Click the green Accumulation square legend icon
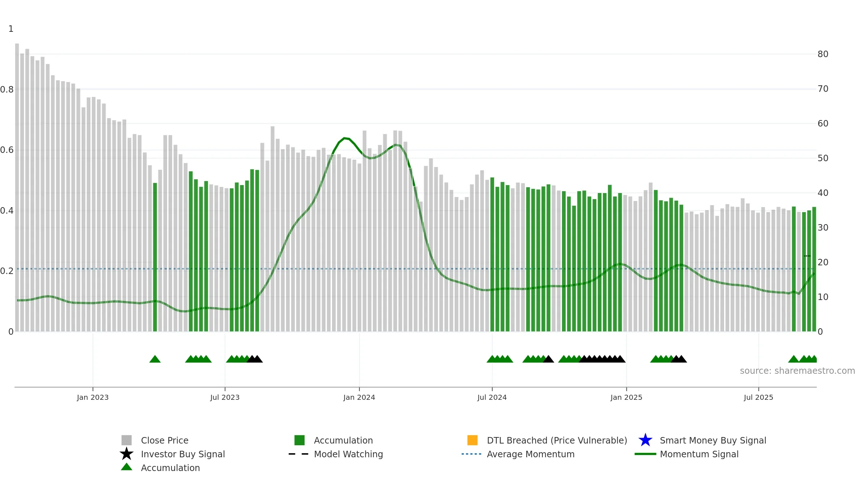The height and width of the screenshot is (488, 868). tap(299, 440)
